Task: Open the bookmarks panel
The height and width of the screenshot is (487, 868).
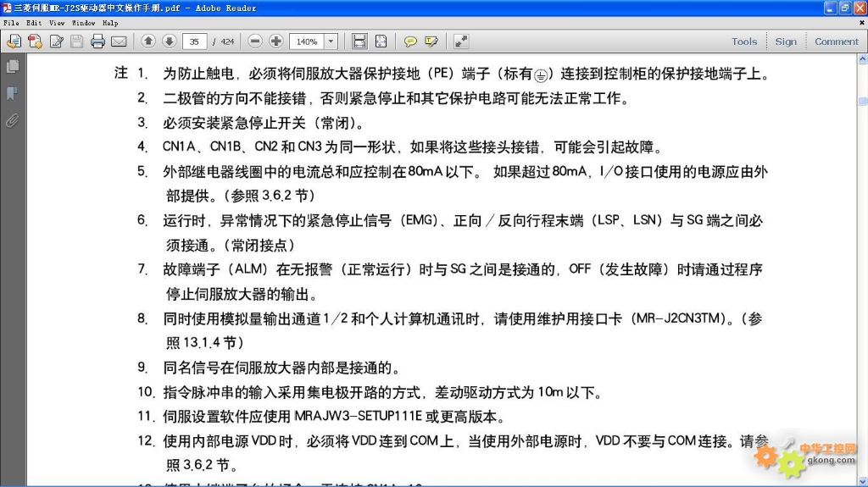Action: 12,93
